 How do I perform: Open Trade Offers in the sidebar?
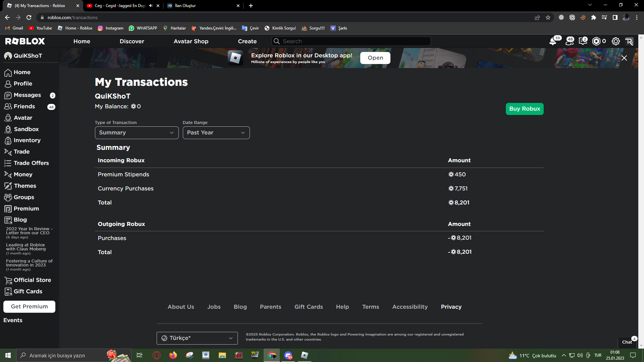pos(26,163)
